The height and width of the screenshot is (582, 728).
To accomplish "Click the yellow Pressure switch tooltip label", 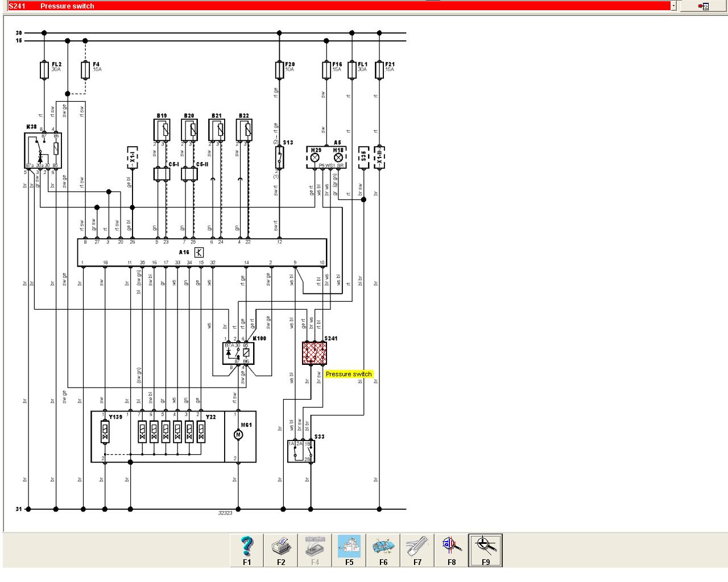I will [x=349, y=374].
